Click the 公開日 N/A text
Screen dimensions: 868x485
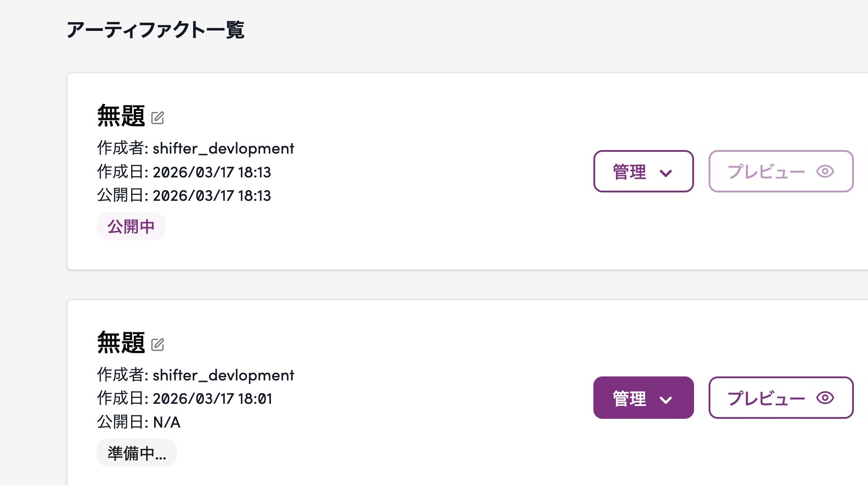click(166, 422)
